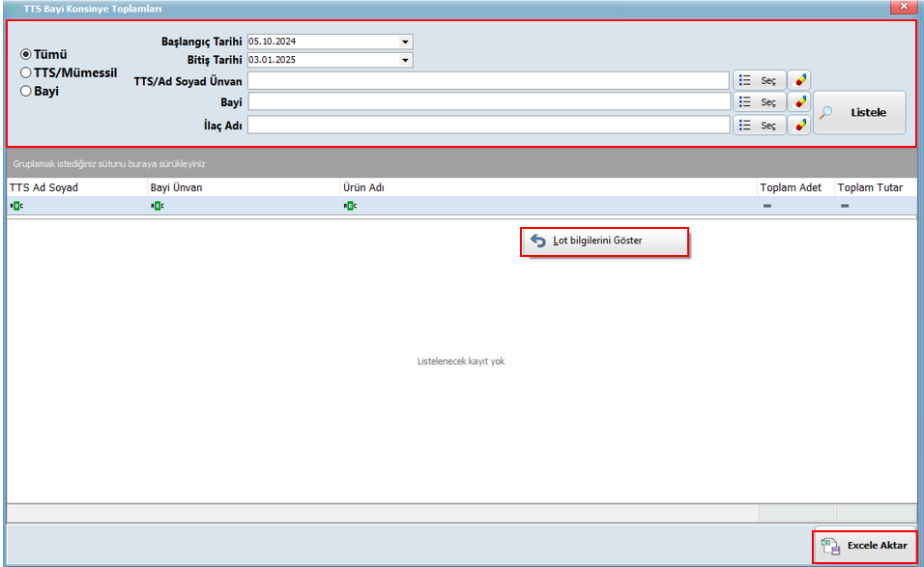Click the clear icon next to İlaç Adı field

[x=799, y=125]
